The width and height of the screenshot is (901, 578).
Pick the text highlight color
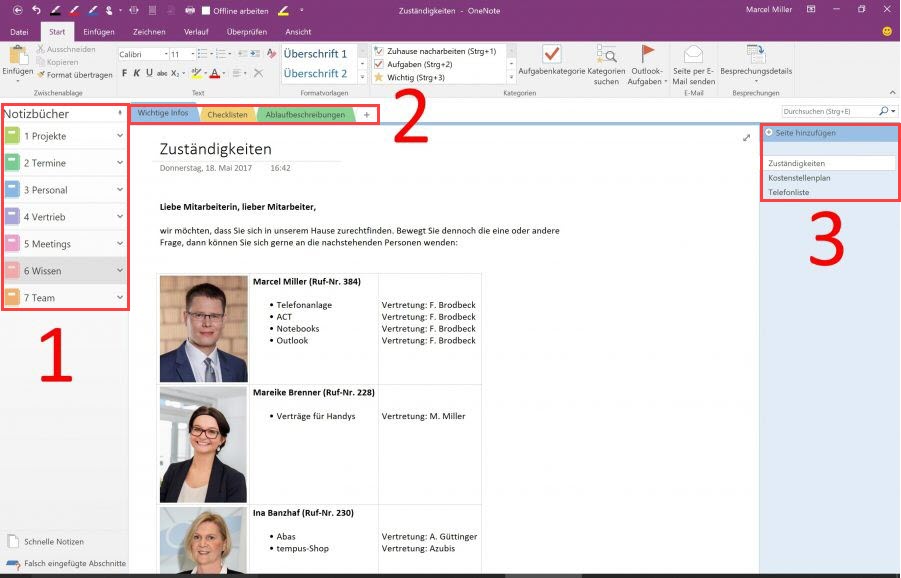click(x=196, y=73)
